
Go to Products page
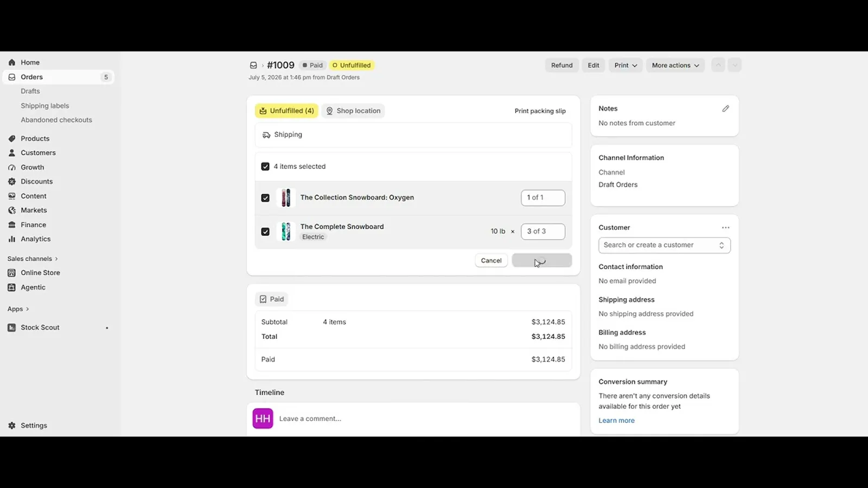pos(35,139)
